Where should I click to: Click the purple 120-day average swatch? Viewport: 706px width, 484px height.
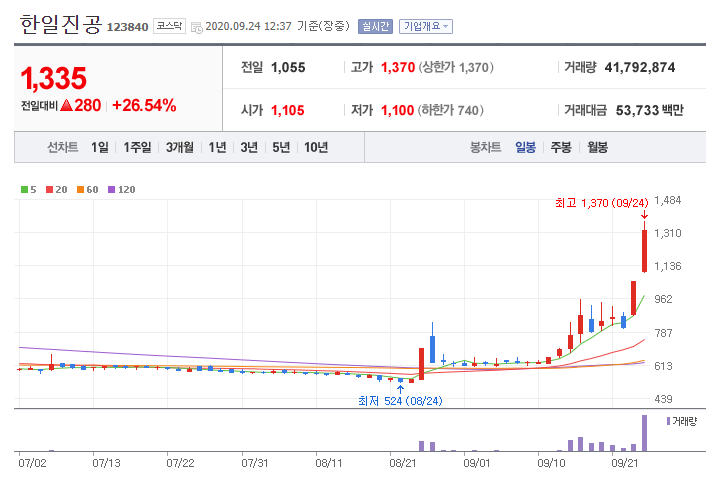(110, 189)
